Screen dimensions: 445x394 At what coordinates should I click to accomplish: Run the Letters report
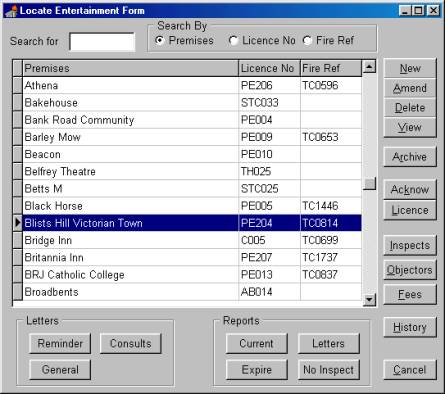coord(329,343)
